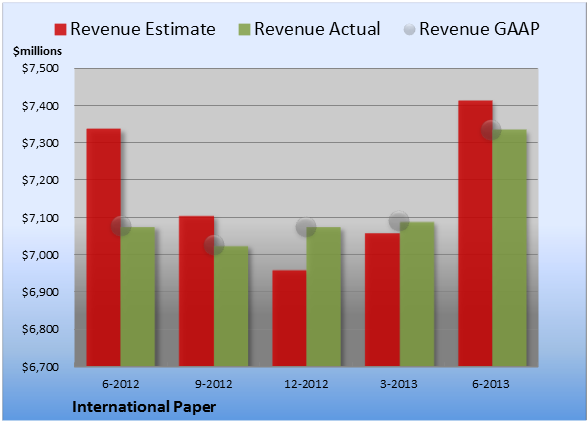This screenshot has height=422, width=588.
Task: Click the 6-2012 quarter label
Action: pos(121,384)
